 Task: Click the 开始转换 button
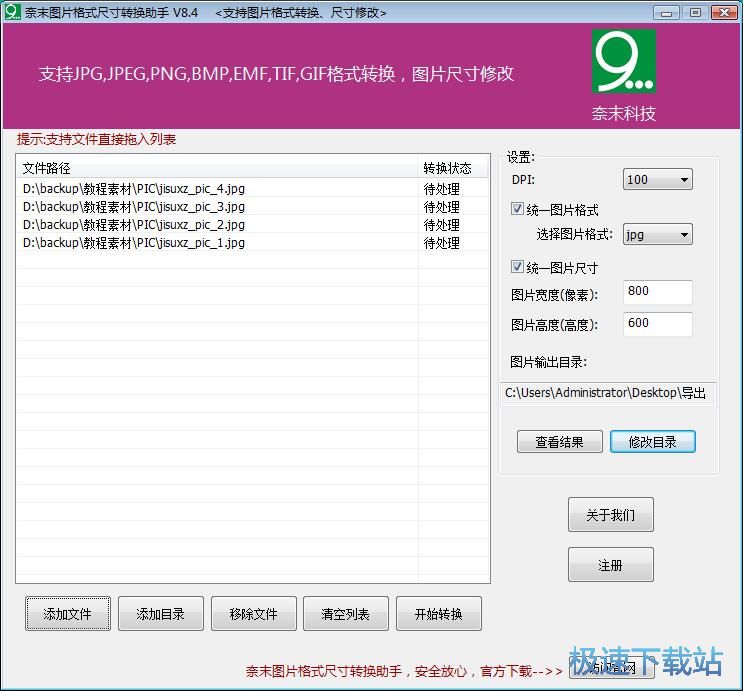[x=439, y=614]
